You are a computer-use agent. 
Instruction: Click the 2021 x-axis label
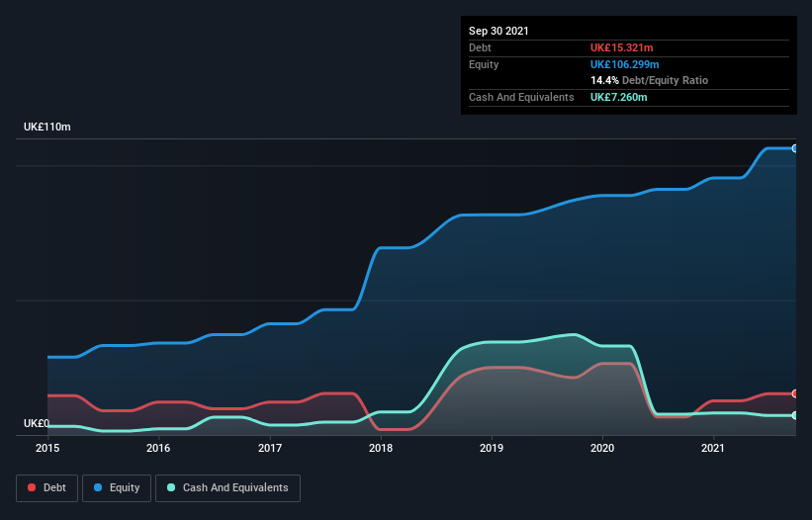pos(713,448)
